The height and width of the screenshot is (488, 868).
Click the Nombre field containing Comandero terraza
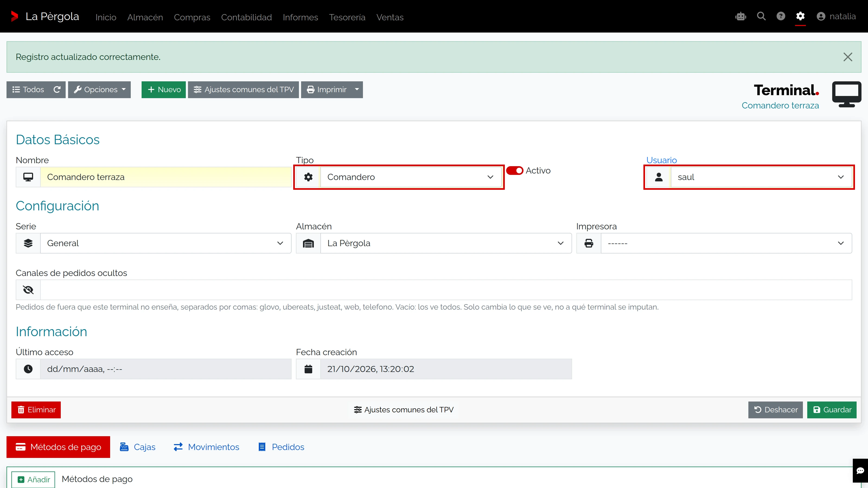(165, 177)
